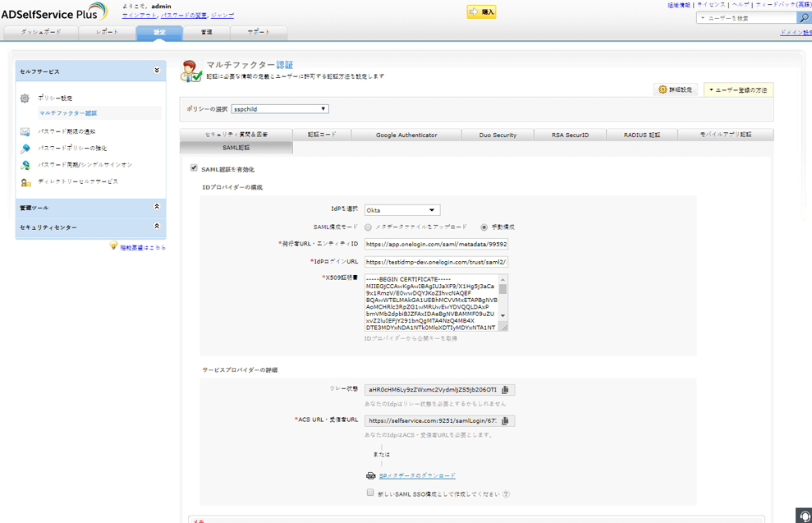Image resolution: width=812 pixels, height=523 pixels.
Task: Click the issuer URL / entity ID field
Action: pos(436,244)
